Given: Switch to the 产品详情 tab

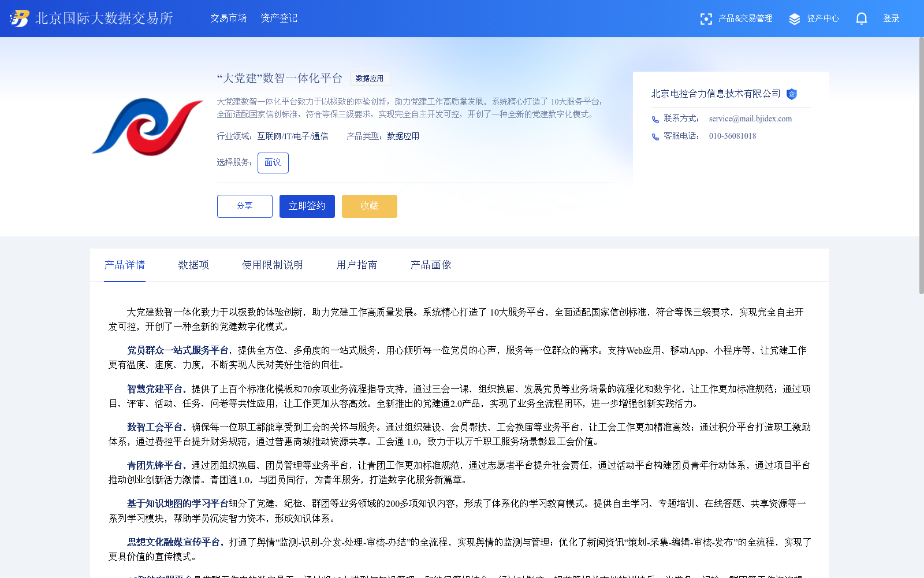Looking at the screenshot, I should pyautogui.click(x=125, y=265).
